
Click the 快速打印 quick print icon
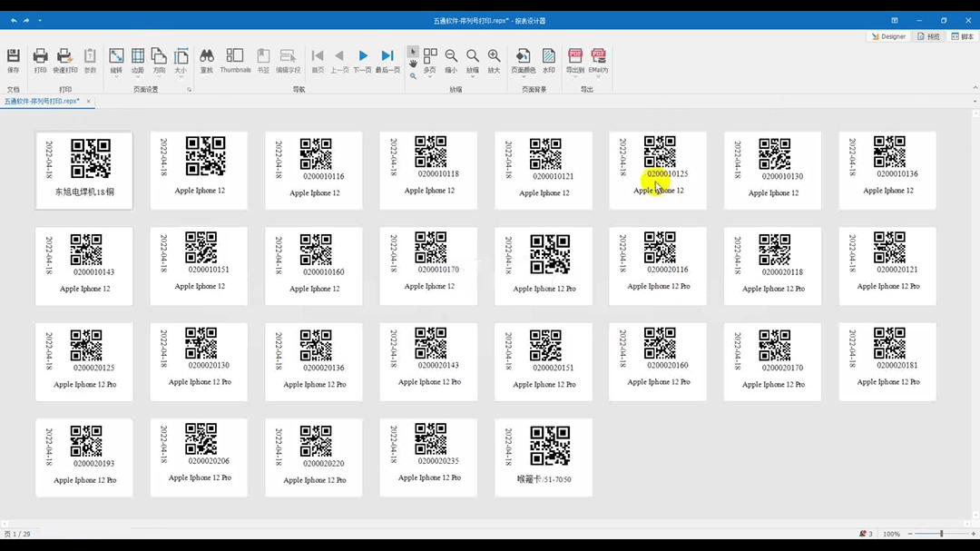point(64,56)
